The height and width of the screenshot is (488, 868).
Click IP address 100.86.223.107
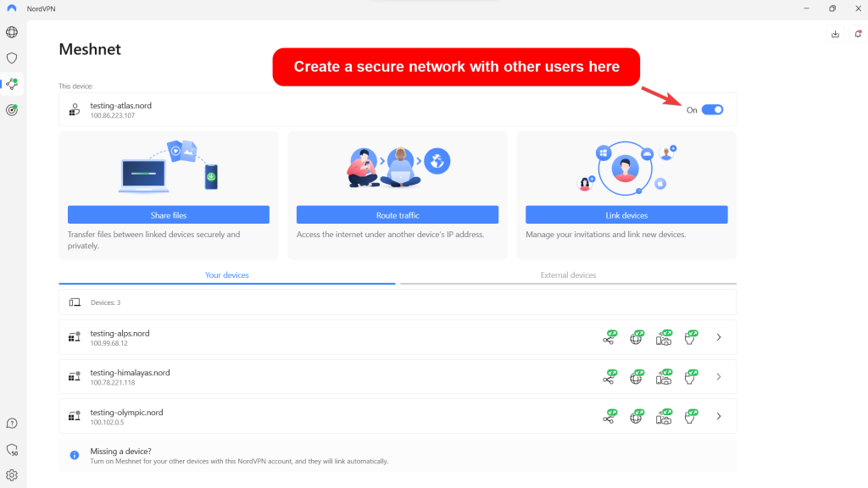113,115
